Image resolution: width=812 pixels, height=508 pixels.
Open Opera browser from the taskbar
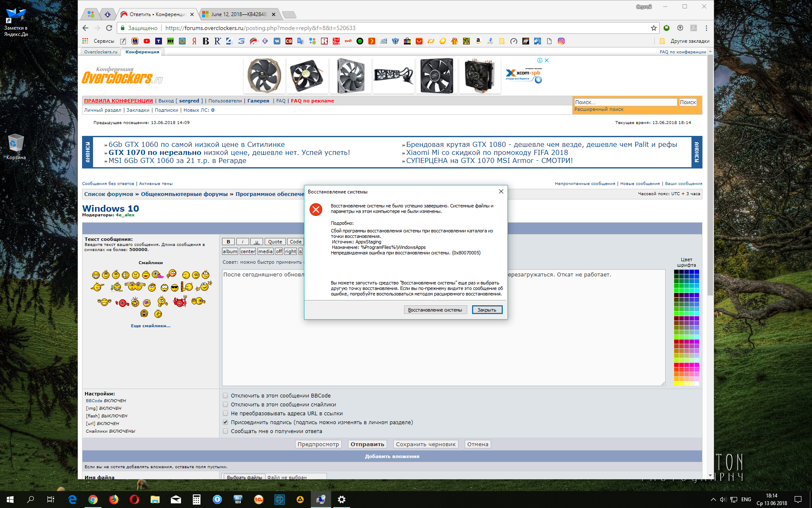tap(134, 500)
